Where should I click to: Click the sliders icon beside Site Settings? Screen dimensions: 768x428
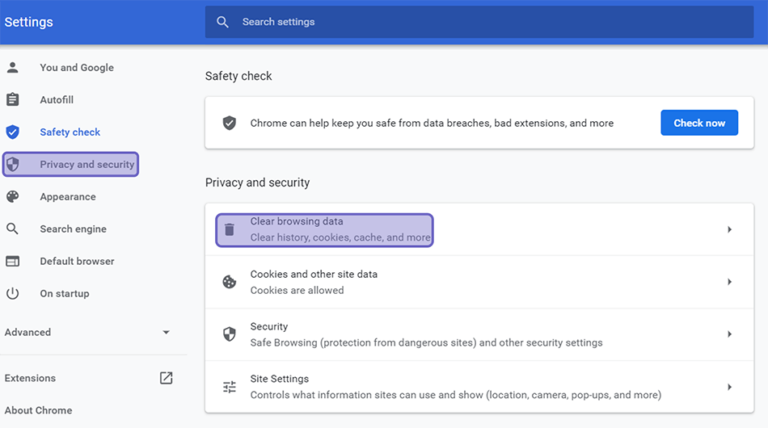pos(229,387)
